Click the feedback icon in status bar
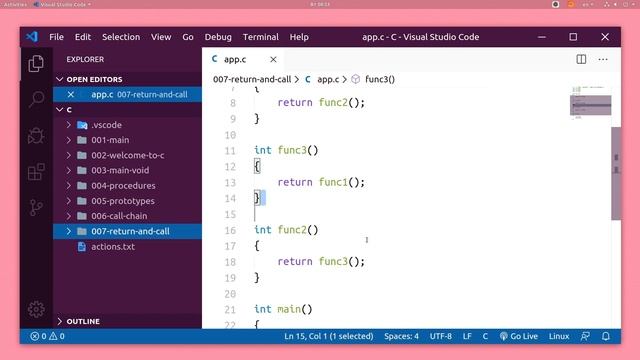 click(x=585, y=336)
